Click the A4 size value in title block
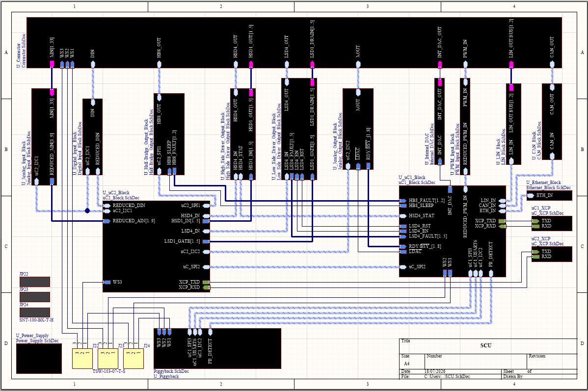Screen dimensions: 588x391 pyautogui.click(x=406, y=364)
